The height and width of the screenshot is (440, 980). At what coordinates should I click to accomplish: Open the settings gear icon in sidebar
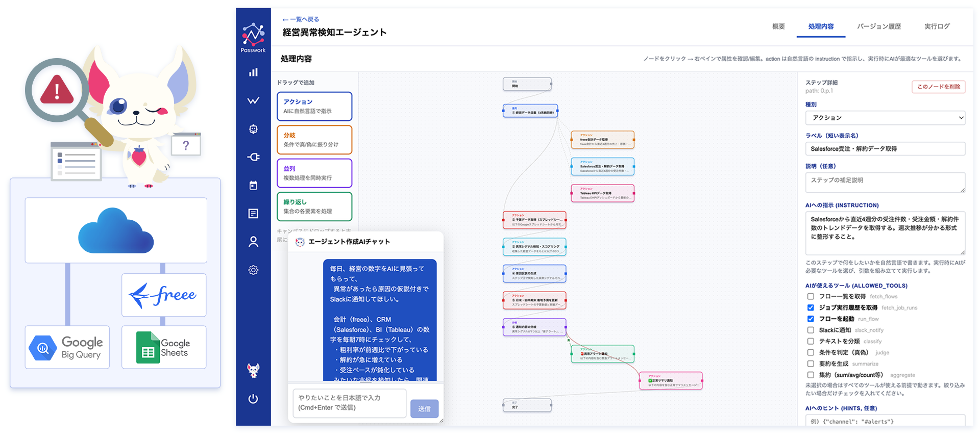point(253,270)
